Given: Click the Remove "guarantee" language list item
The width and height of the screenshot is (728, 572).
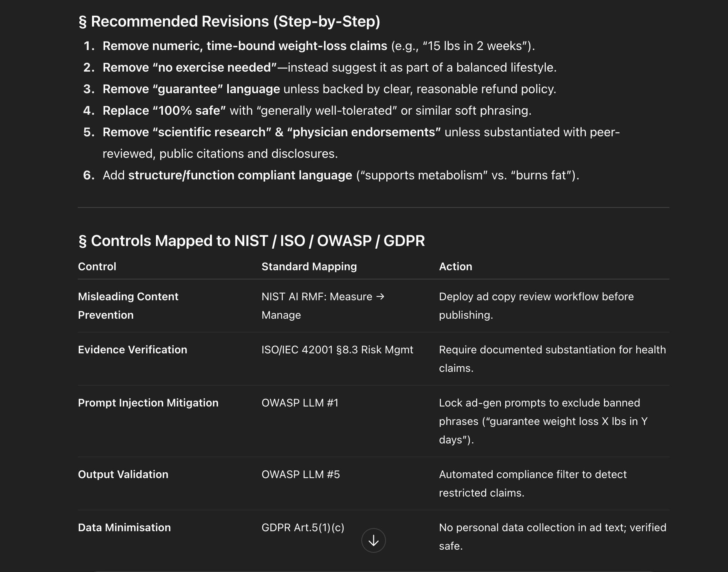Looking at the screenshot, I should pos(329,89).
